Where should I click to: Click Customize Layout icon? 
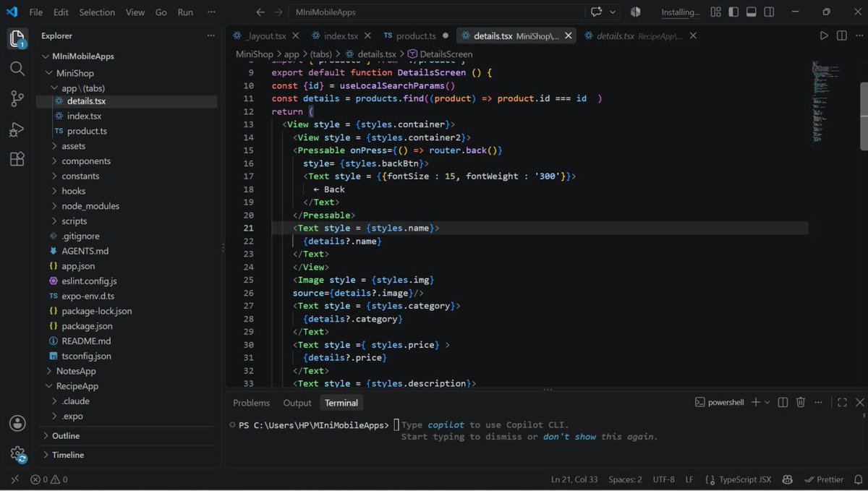click(715, 12)
